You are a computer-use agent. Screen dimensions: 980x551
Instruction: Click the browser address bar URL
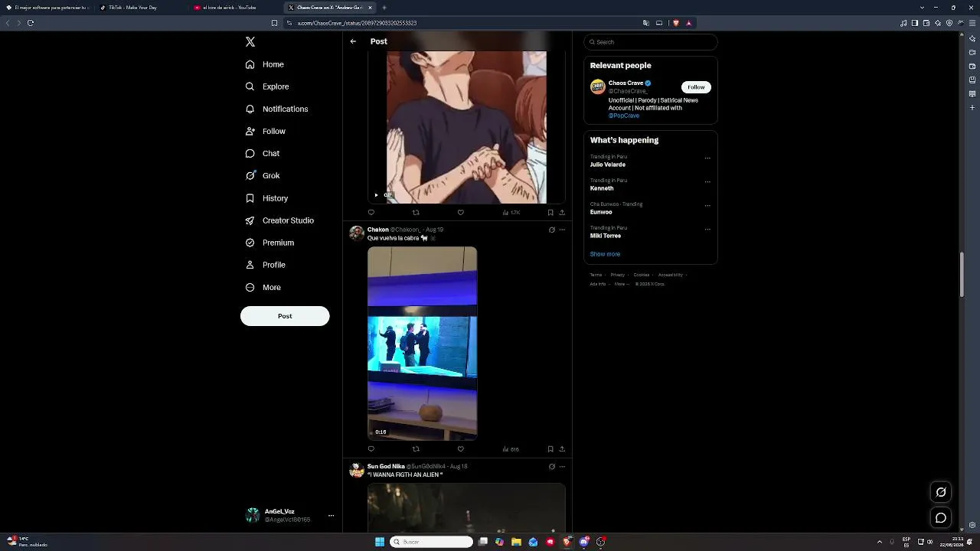[x=357, y=23]
